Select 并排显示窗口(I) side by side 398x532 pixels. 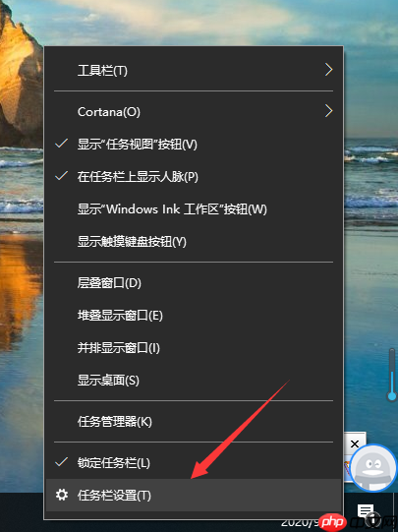click(x=194, y=348)
